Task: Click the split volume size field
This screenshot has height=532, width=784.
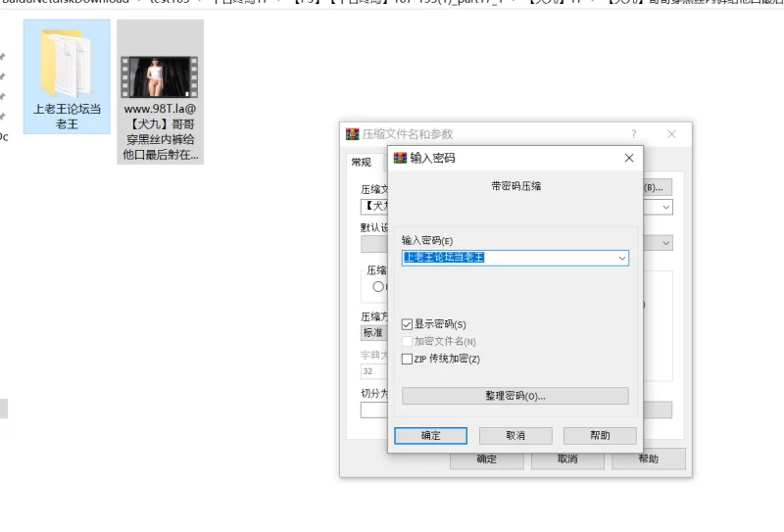Action: click(374, 410)
